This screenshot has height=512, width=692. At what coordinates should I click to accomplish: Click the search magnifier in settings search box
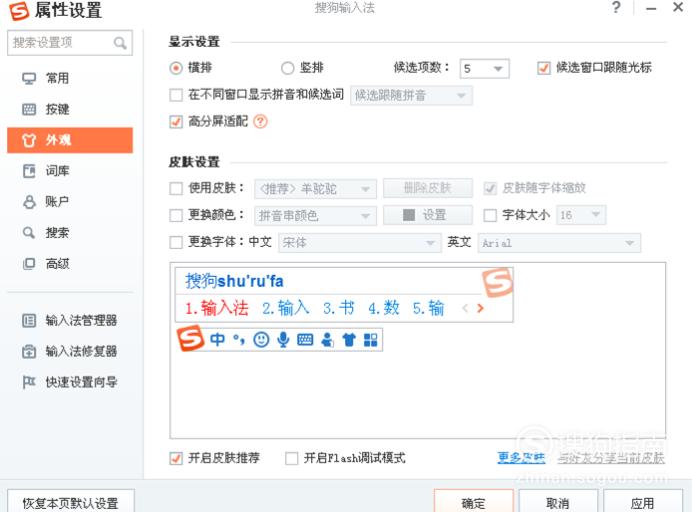click(x=120, y=43)
